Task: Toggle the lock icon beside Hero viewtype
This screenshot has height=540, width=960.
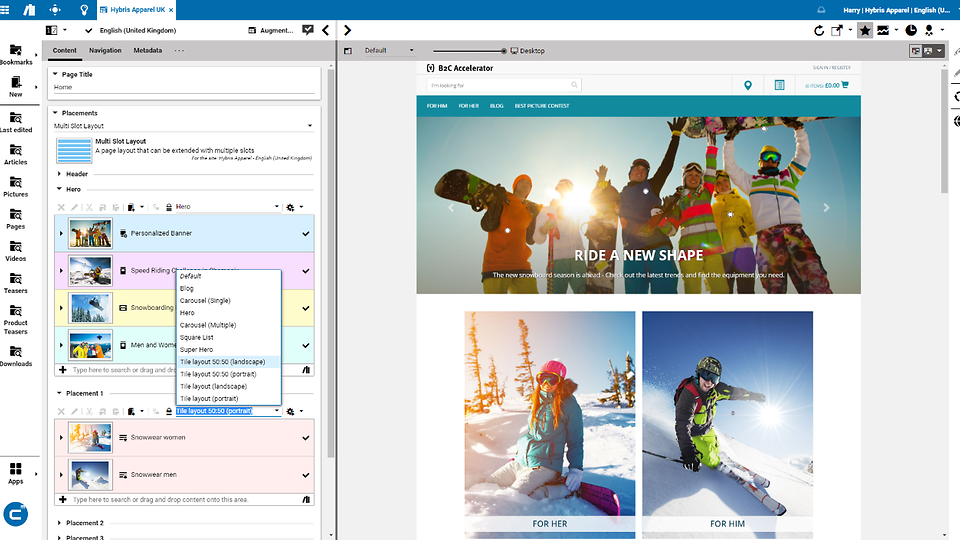Action: [x=168, y=207]
